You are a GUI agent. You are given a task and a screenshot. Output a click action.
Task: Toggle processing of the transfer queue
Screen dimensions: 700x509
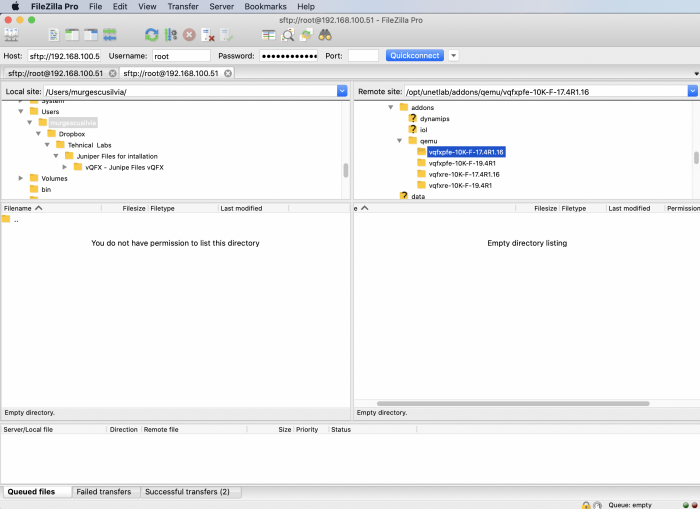(x=171, y=35)
